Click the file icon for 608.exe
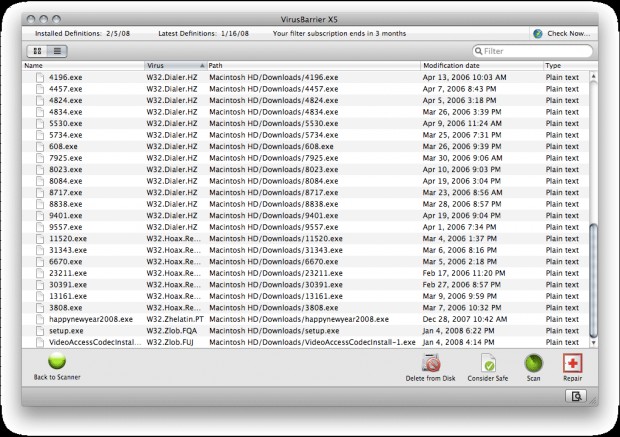 pos(40,146)
